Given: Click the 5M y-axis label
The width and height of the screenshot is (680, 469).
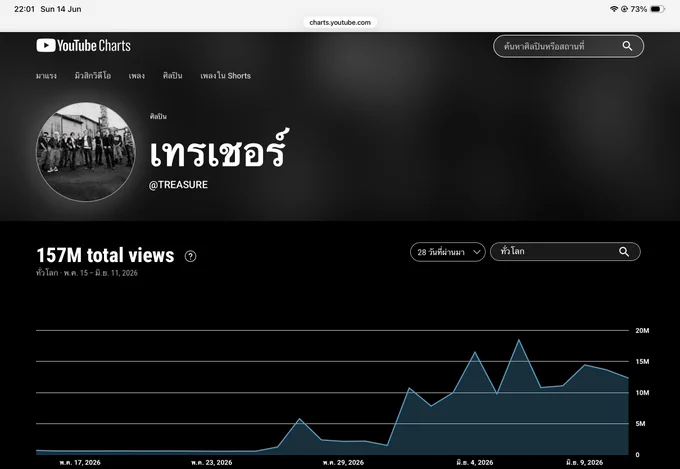Looking at the screenshot, I should coord(641,423).
